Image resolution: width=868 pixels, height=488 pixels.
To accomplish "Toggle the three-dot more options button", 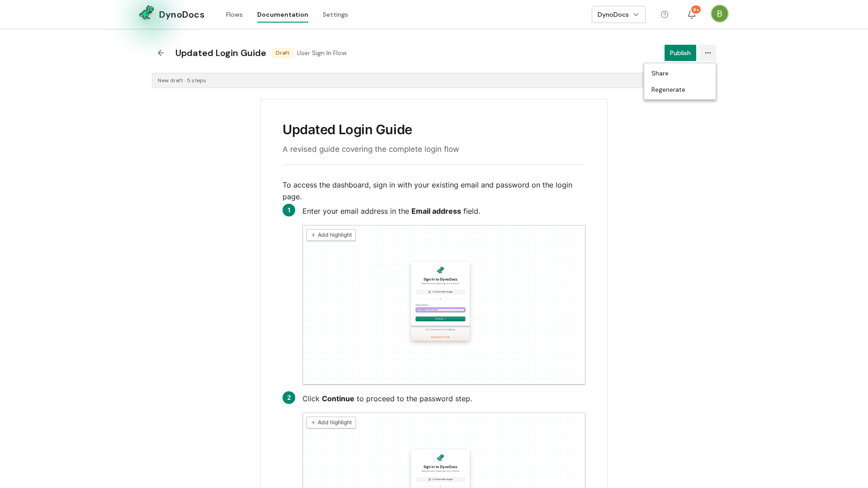I will [x=708, y=53].
